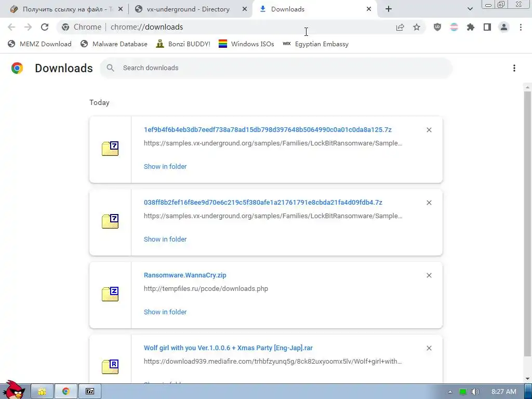Open the Bonzi BUDDY! bookmark
The width and height of the screenshot is (532, 399).
183,44
